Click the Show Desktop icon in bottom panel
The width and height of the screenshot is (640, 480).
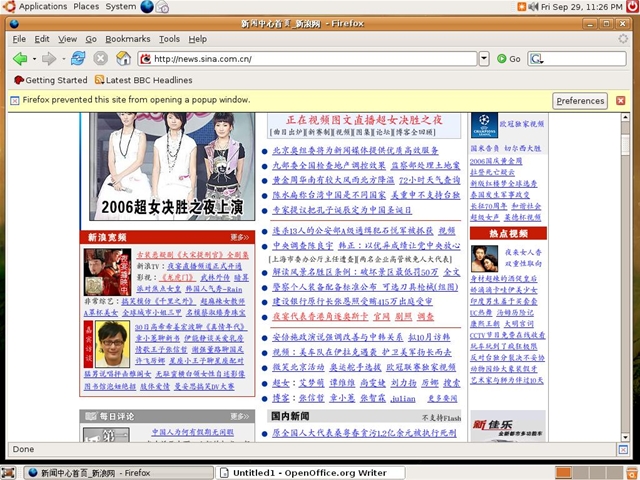pyautogui.click(x=9, y=473)
